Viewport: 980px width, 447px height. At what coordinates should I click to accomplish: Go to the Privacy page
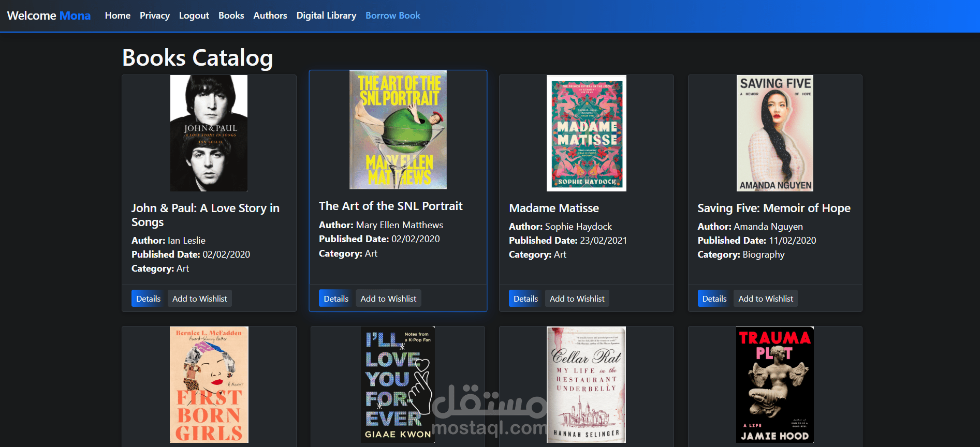(154, 16)
